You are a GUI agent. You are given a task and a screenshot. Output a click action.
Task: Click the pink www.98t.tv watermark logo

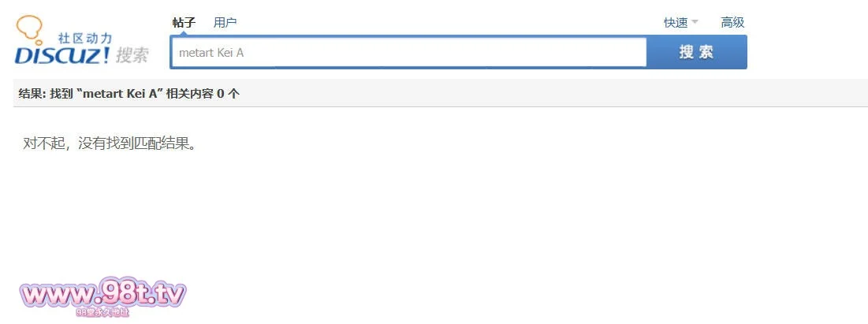coord(102,295)
